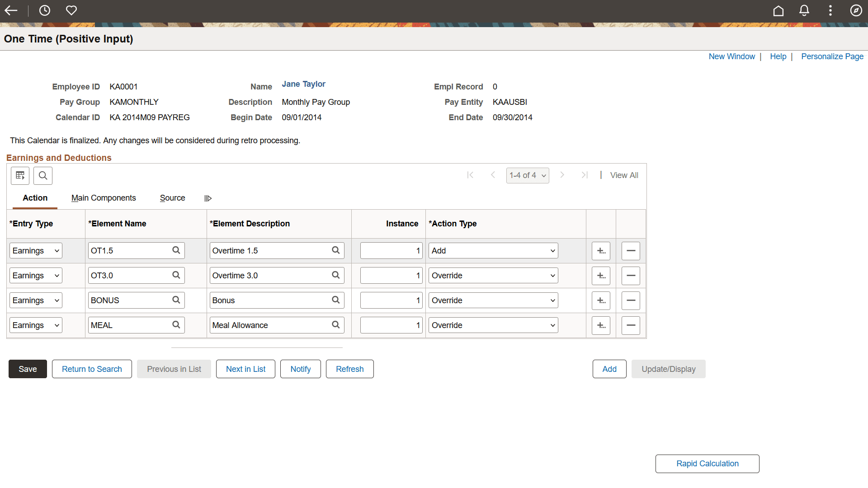Go to the Home icon
The image size is (868, 488).
pyautogui.click(x=778, y=10)
